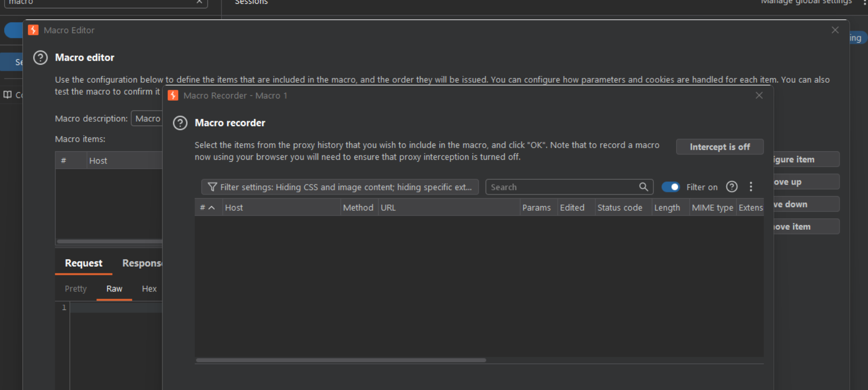This screenshot has width=868, height=390.
Task: Click the funnel filter settings icon
Action: (x=213, y=187)
